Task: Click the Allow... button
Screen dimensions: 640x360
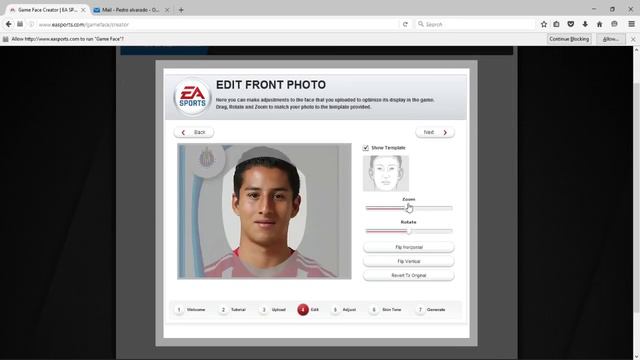Action: pyautogui.click(x=611, y=39)
